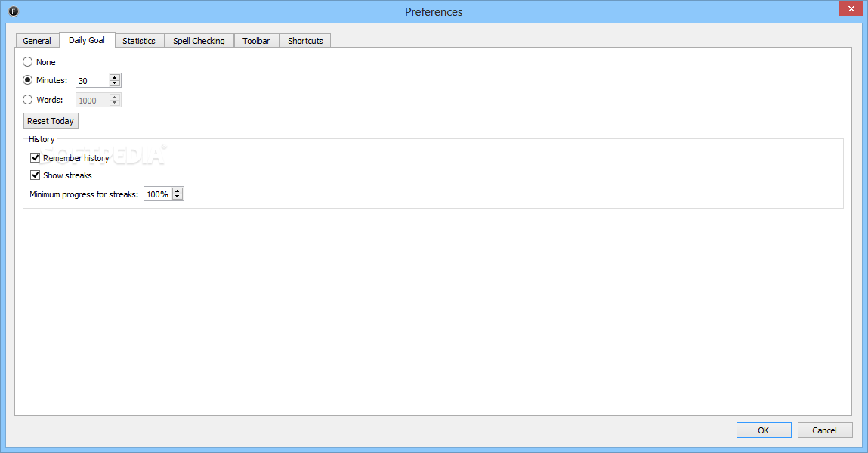Click OK to save preferences

tap(763, 430)
